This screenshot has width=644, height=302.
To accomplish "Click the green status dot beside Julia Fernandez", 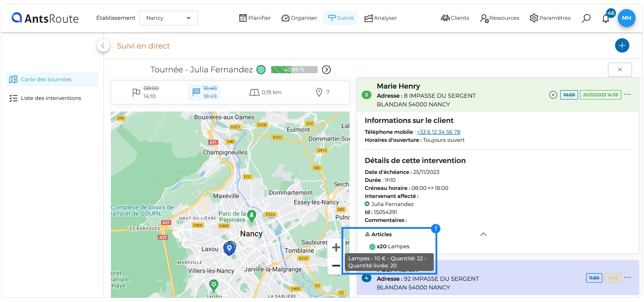I will click(261, 70).
